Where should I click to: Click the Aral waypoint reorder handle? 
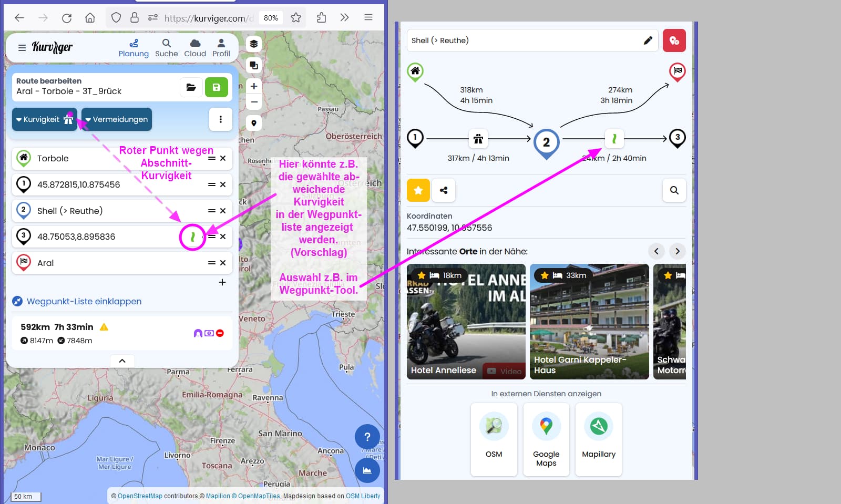211,263
